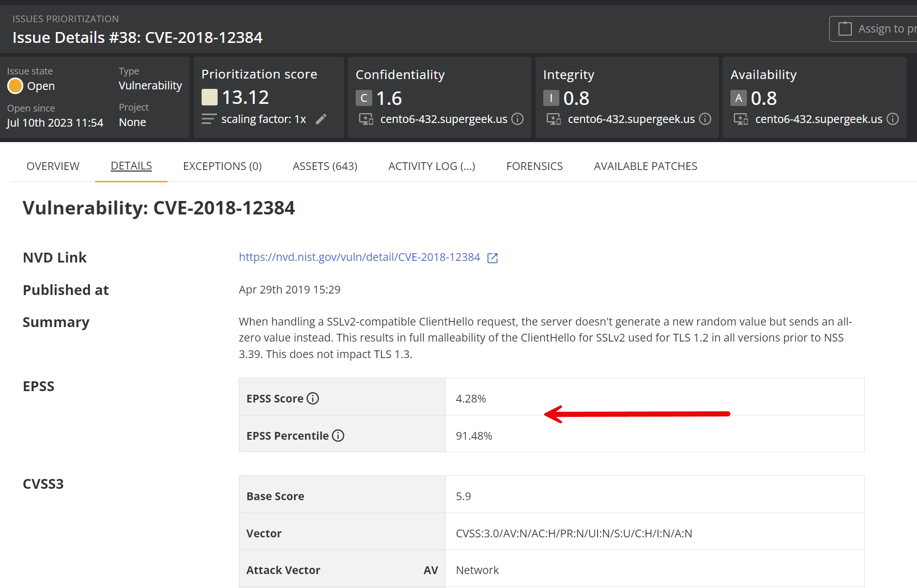
Task: Open the Available Patches tab
Action: click(645, 166)
